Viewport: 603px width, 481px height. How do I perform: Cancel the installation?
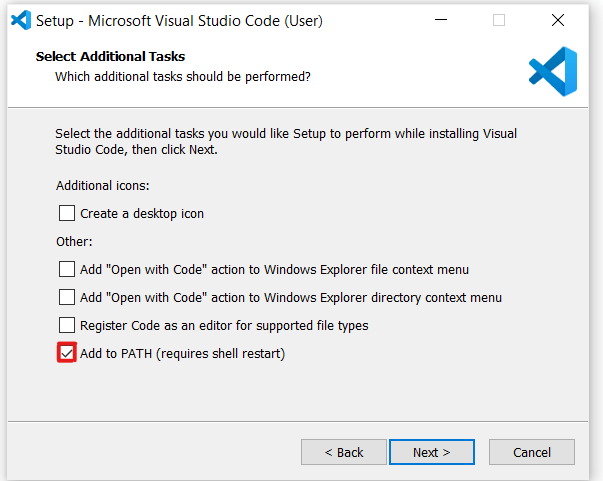(x=531, y=452)
